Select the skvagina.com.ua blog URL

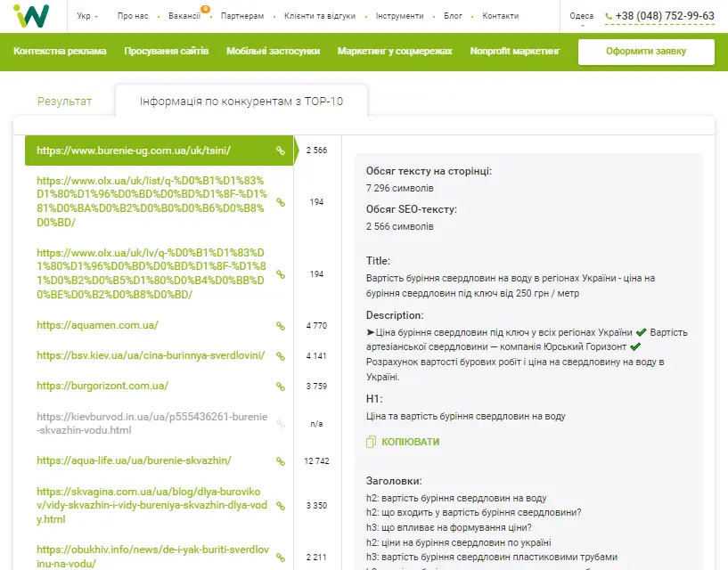coord(151,505)
